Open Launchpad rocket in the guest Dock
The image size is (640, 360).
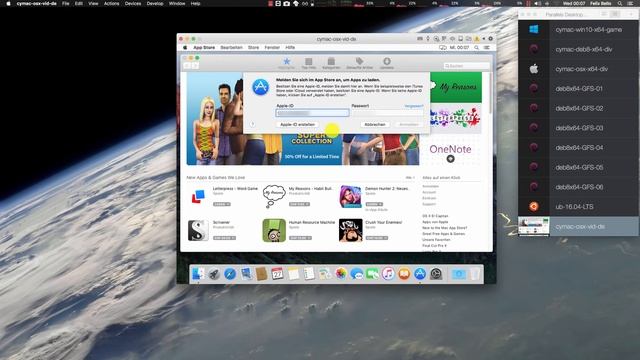click(214, 274)
